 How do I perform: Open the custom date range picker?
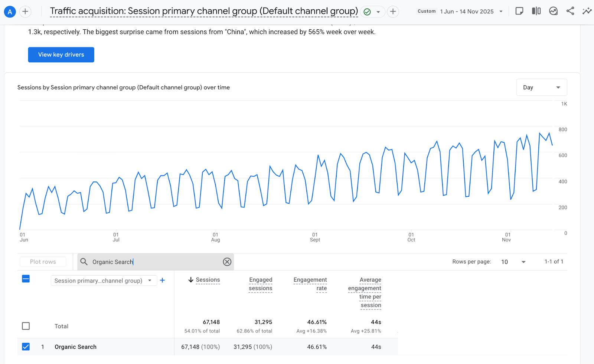tap(471, 12)
